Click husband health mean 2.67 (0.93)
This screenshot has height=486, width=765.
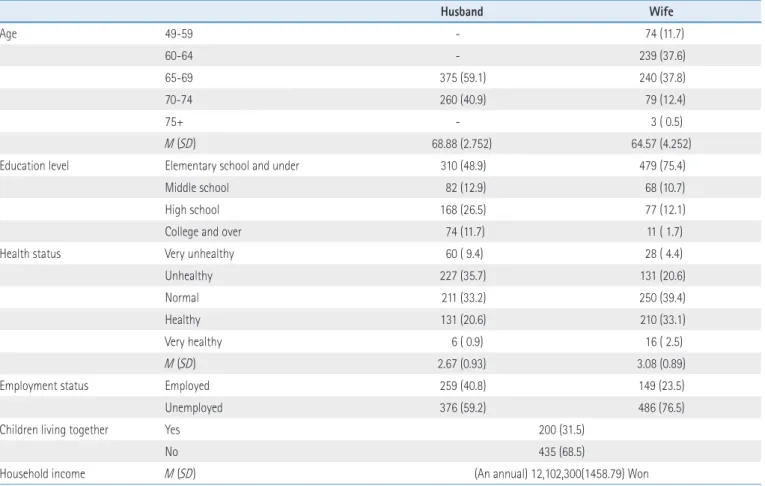(x=462, y=363)
